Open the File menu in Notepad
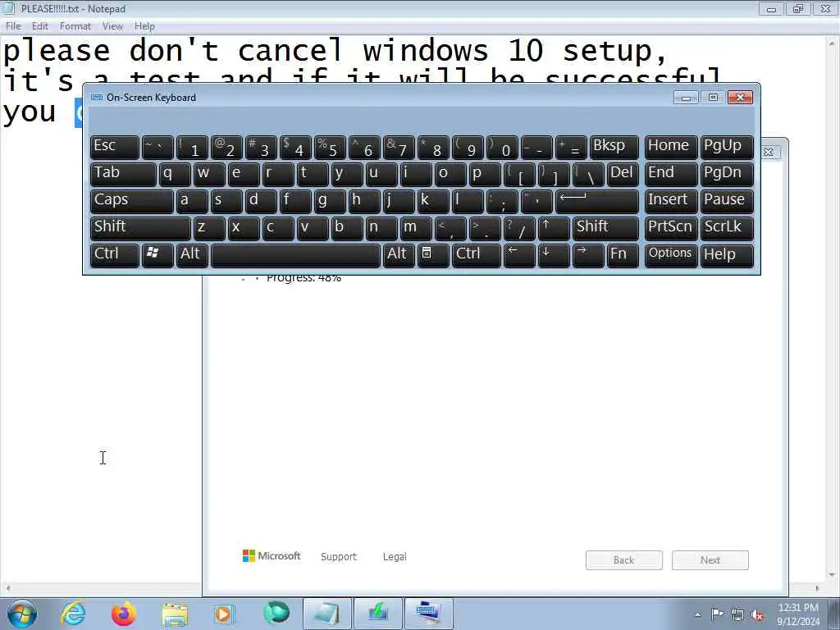 [x=13, y=26]
